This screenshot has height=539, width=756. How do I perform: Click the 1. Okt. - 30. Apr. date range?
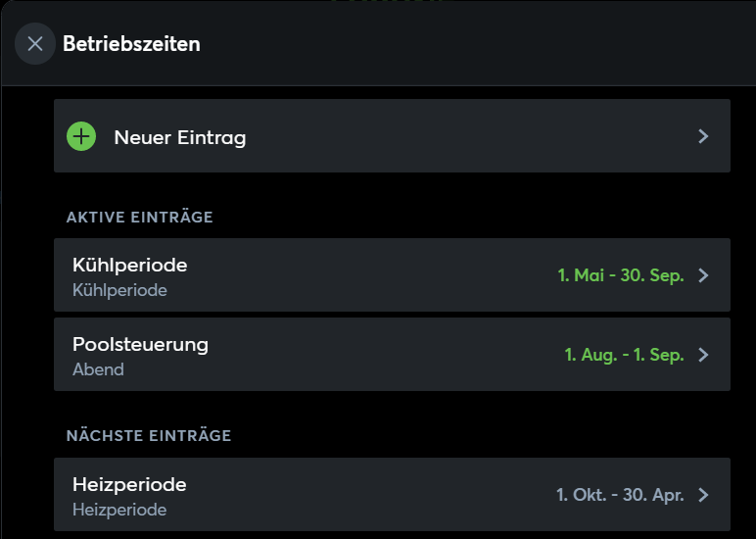[620, 495]
